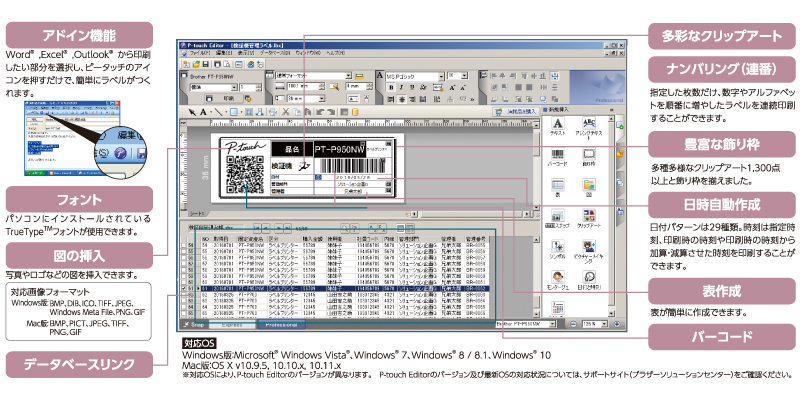The height and width of the screenshot is (400, 800).
Task: Insert アレンジテキスト from side panel
Action: click(x=588, y=130)
